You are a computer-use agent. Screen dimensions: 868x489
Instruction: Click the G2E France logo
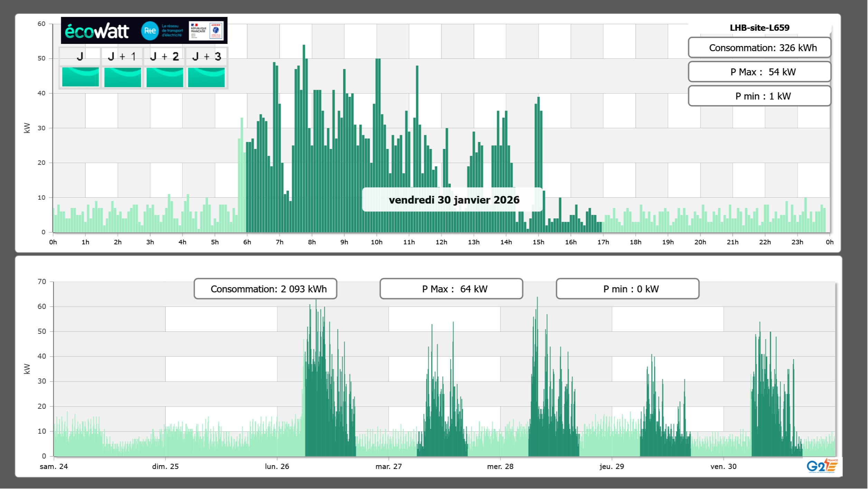pyautogui.click(x=822, y=466)
